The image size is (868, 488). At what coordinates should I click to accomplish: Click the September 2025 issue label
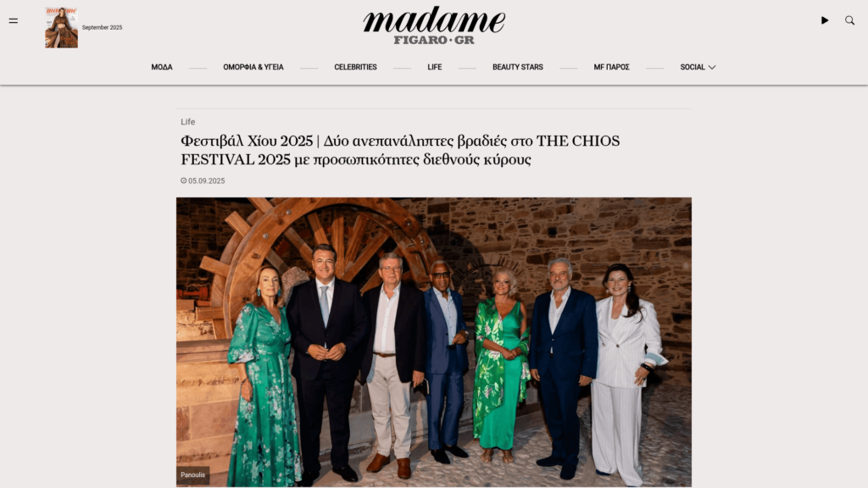coord(102,28)
